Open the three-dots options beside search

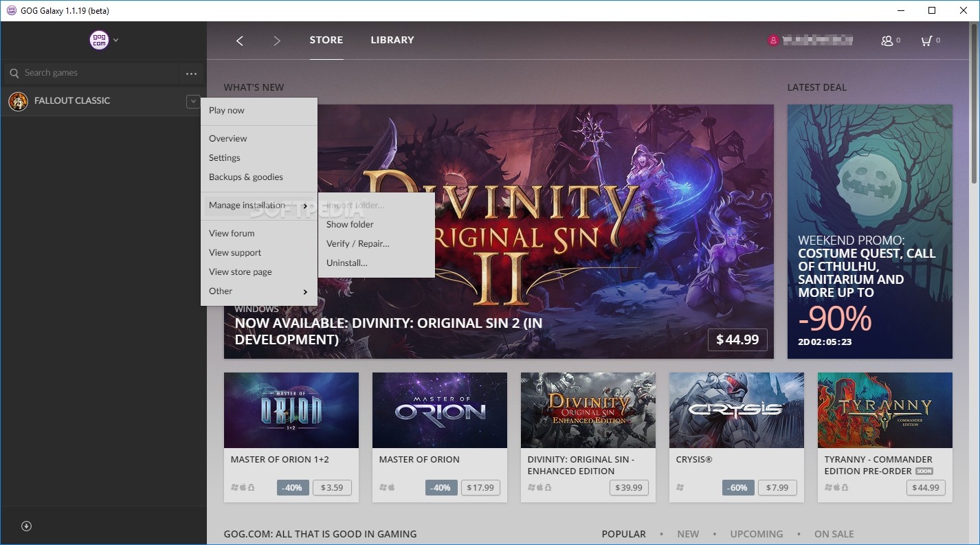191,74
